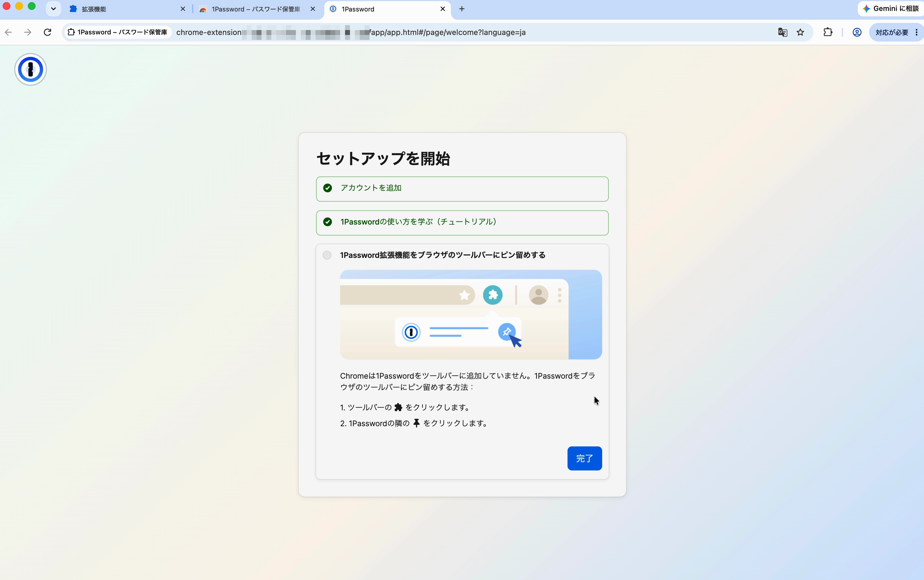This screenshot has width=924, height=580.
Task: Click the Chromeは1Passwordを... description text
Action: click(468, 381)
